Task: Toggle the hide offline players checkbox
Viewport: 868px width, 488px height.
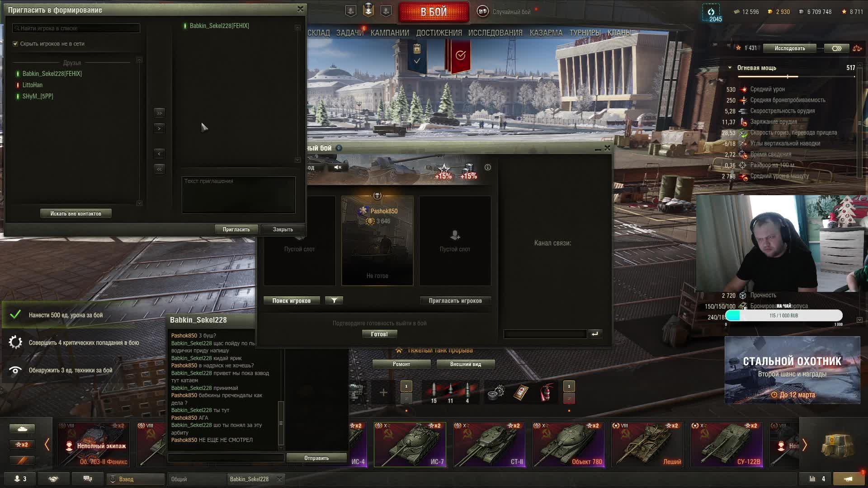Action: 15,44
